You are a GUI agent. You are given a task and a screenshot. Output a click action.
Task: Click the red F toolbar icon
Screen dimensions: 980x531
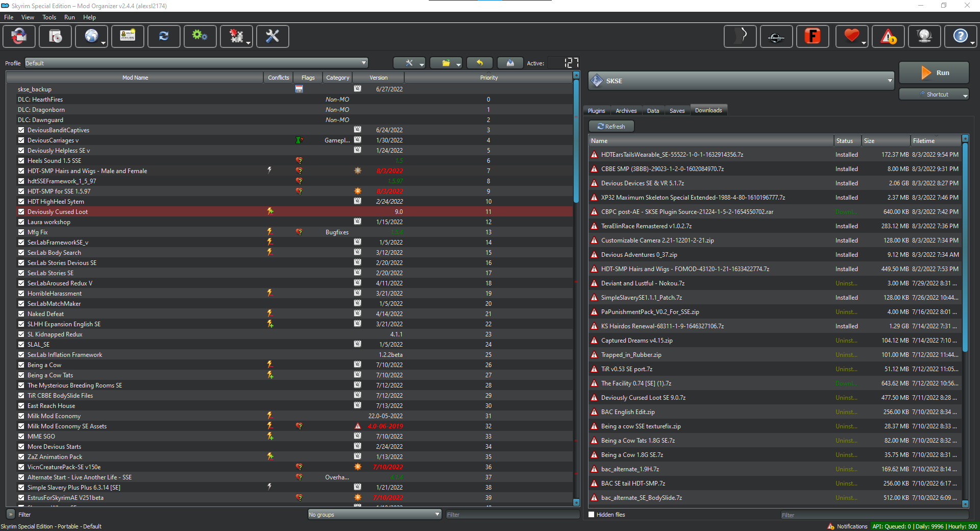[x=813, y=37]
